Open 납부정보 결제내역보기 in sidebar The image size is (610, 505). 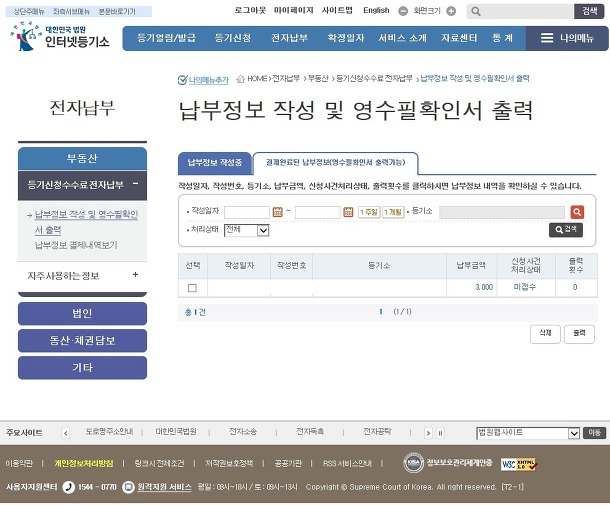[x=76, y=245]
